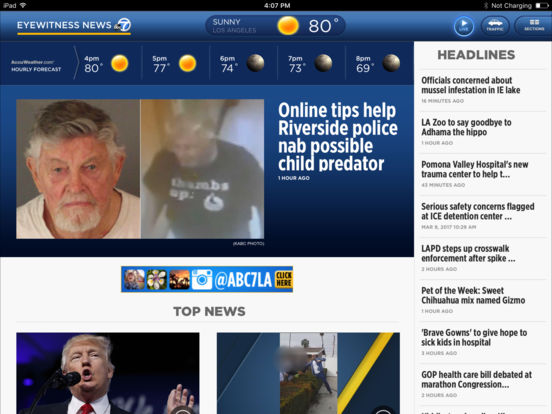Open 'Serious safety concerns flagged at ICE' story

478,211
